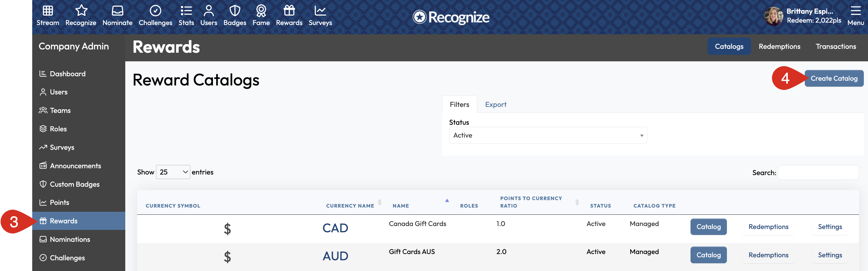Click the Company Admin sidebar heading
The image size is (868, 271).
click(x=74, y=46)
